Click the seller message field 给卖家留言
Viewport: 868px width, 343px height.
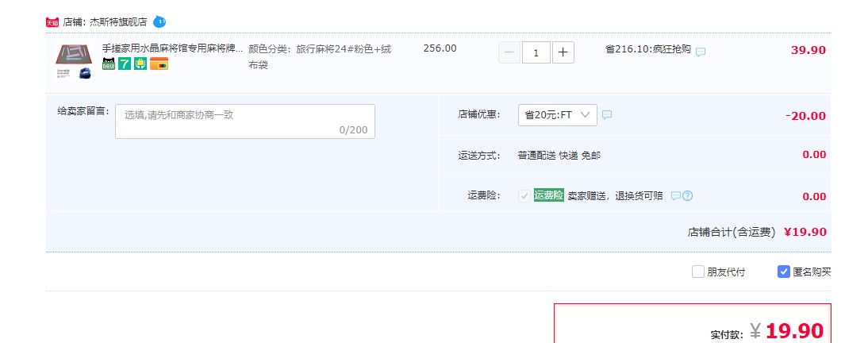244,121
